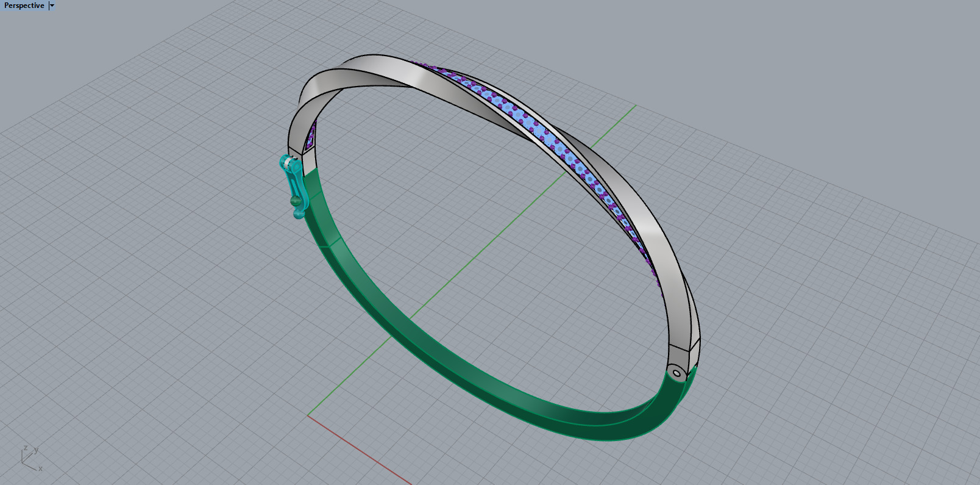Open the viewport menu dropdown arrow
The width and height of the screenshot is (980, 485).
pyautogui.click(x=52, y=5)
